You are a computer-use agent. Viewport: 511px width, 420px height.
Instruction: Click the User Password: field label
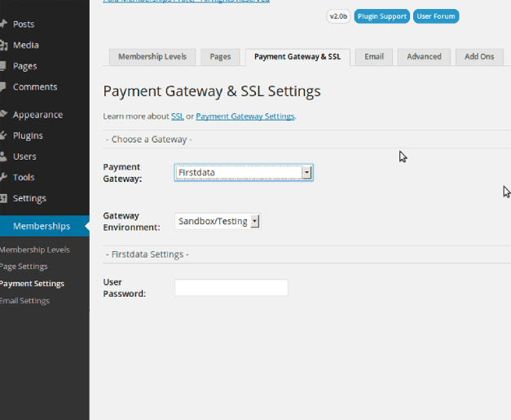[125, 288]
